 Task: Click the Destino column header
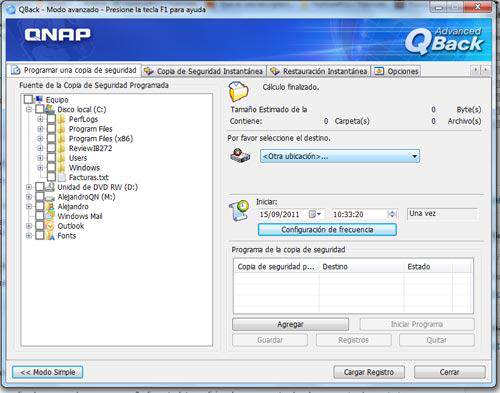coord(361,267)
